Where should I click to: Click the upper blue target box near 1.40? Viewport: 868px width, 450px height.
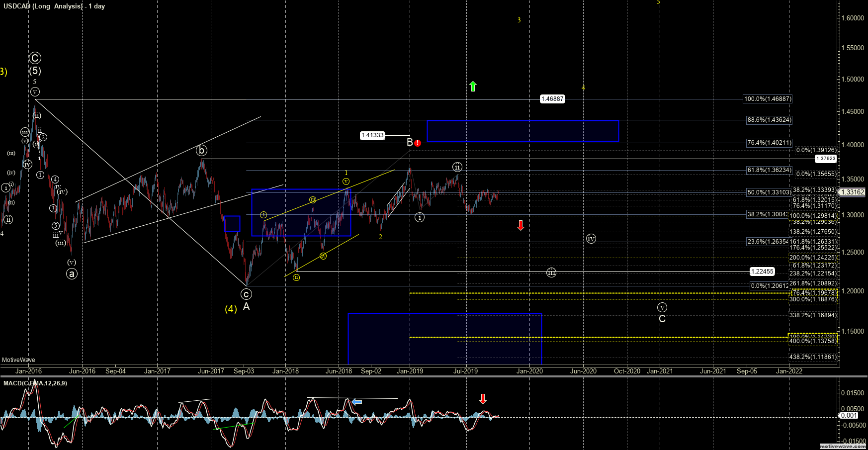523,131
